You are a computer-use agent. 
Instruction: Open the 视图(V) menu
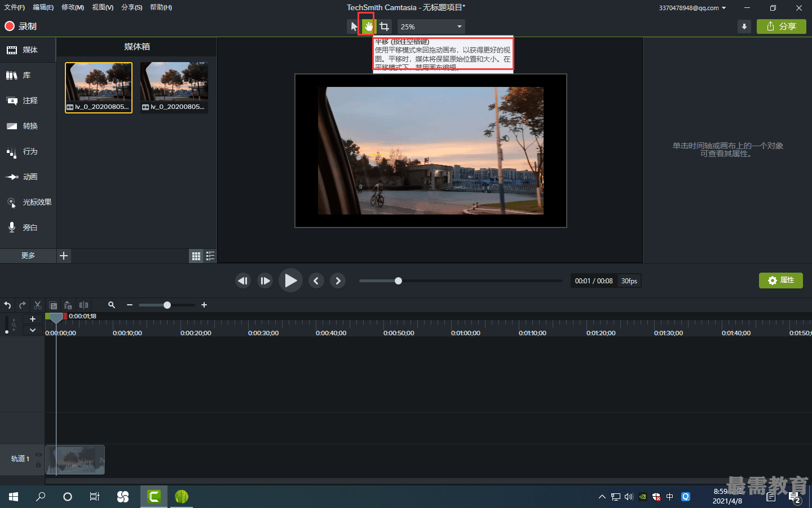click(103, 7)
